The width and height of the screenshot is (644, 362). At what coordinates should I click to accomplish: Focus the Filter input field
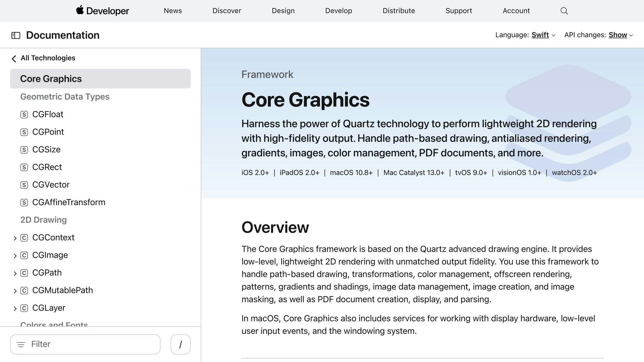pos(85,344)
